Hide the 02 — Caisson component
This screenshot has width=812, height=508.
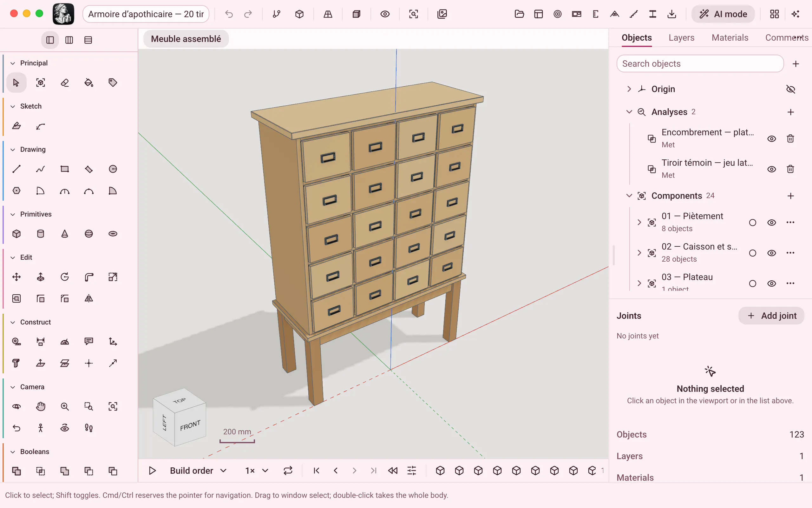click(x=771, y=253)
